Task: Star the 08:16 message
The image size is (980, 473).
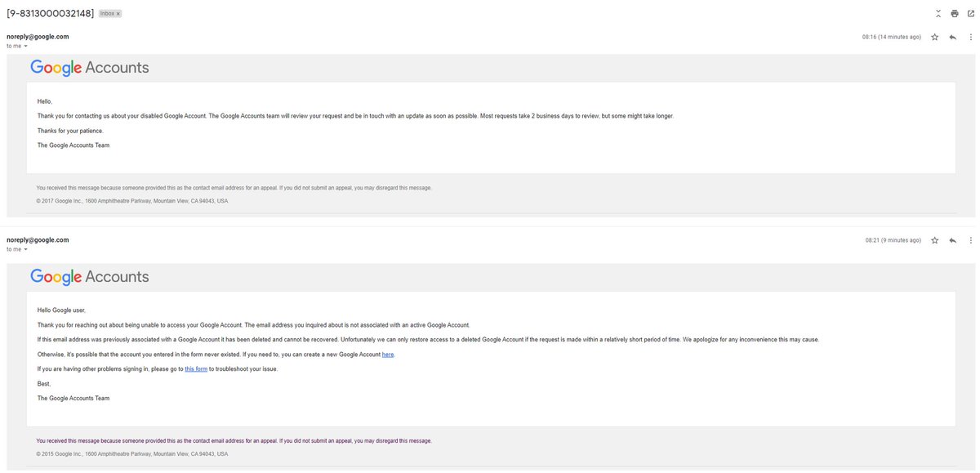Action: pyautogui.click(x=935, y=37)
